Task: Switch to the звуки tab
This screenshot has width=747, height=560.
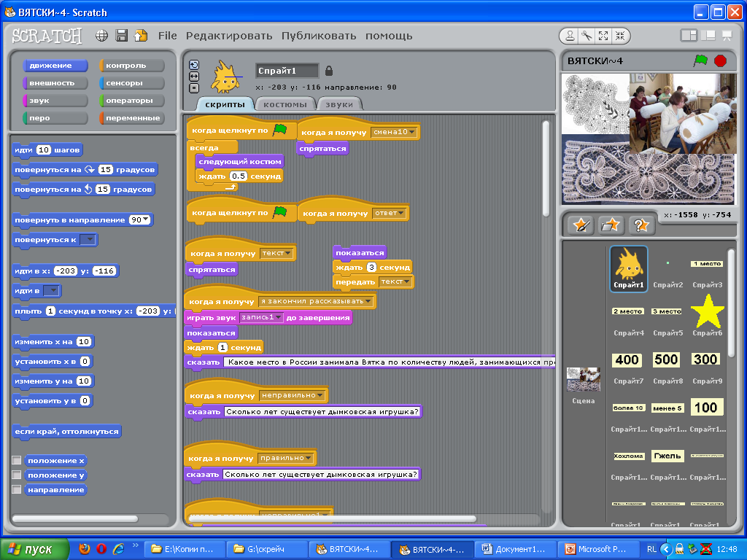Action: point(339,104)
